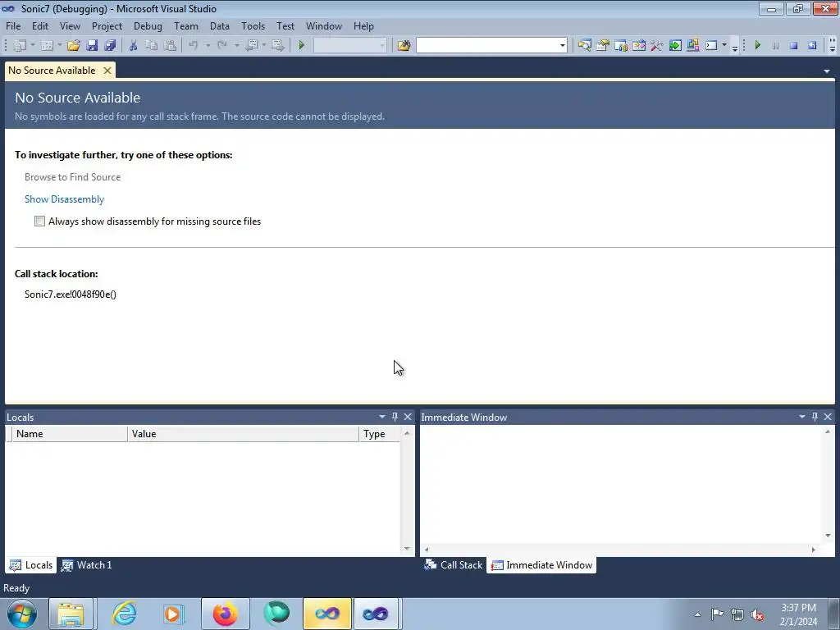Click the Break All pause icon
The width and height of the screenshot is (840, 630).
[776, 46]
